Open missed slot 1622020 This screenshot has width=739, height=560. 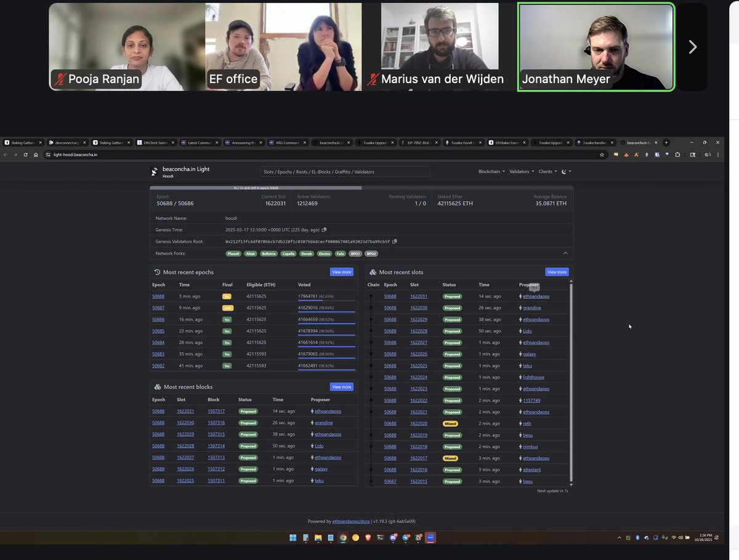click(419, 423)
